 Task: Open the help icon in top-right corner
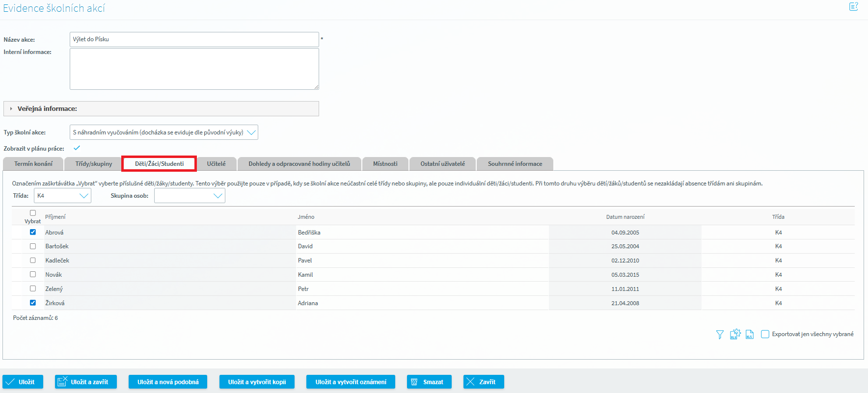pyautogui.click(x=853, y=7)
